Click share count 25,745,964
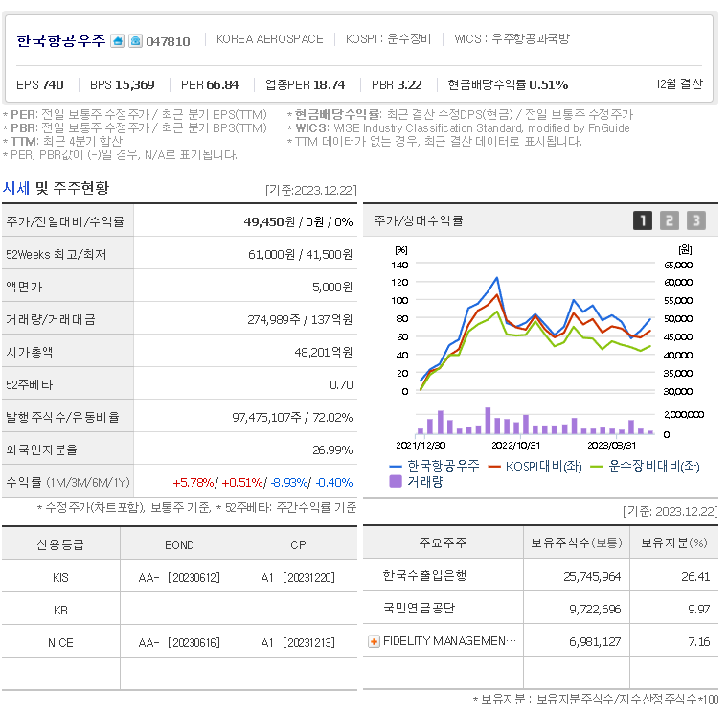Viewport: 728px width, 716px height. coord(592,577)
